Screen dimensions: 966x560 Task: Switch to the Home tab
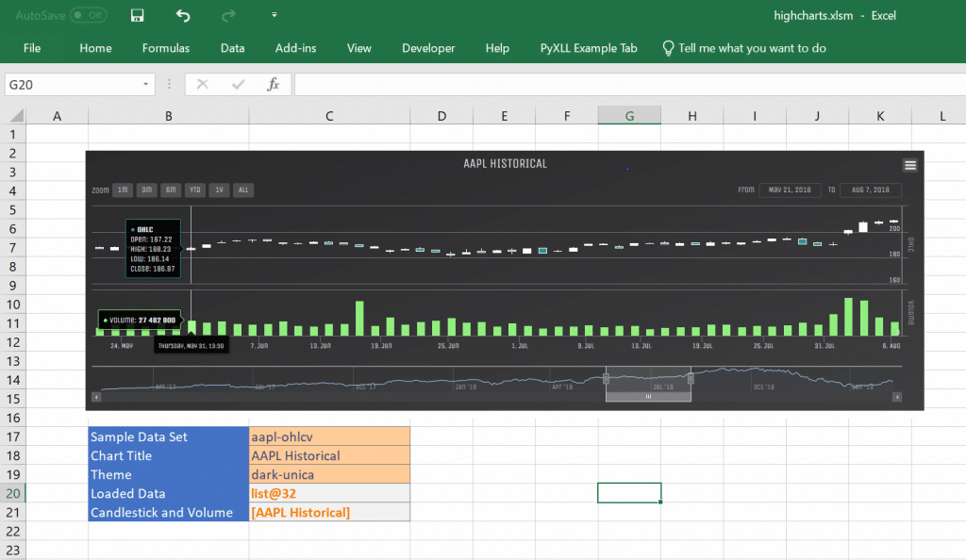tap(95, 48)
